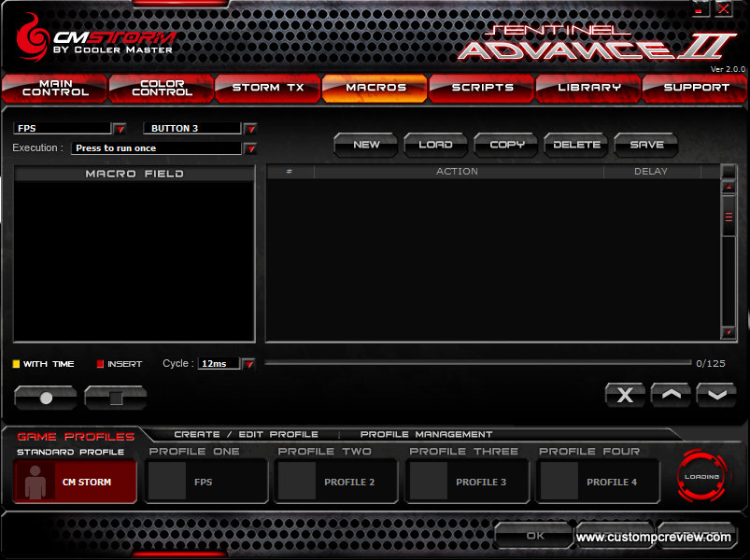This screenshot has height=560, width=750.
Task: Click the red Loading ring indicator
Action: click(701, 476)
